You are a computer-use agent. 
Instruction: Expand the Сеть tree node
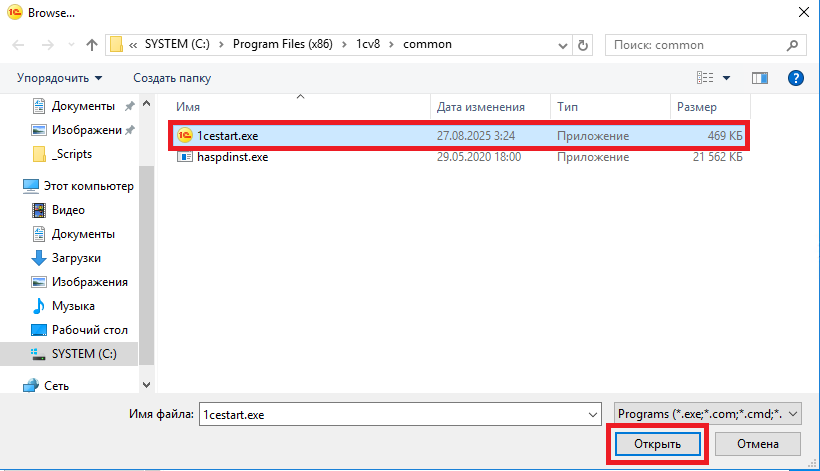(x=11, y=385)
